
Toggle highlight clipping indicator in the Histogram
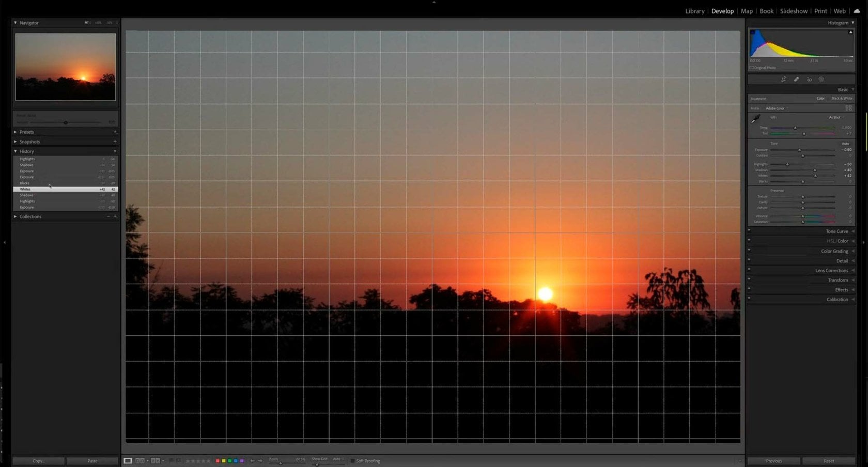850,32
